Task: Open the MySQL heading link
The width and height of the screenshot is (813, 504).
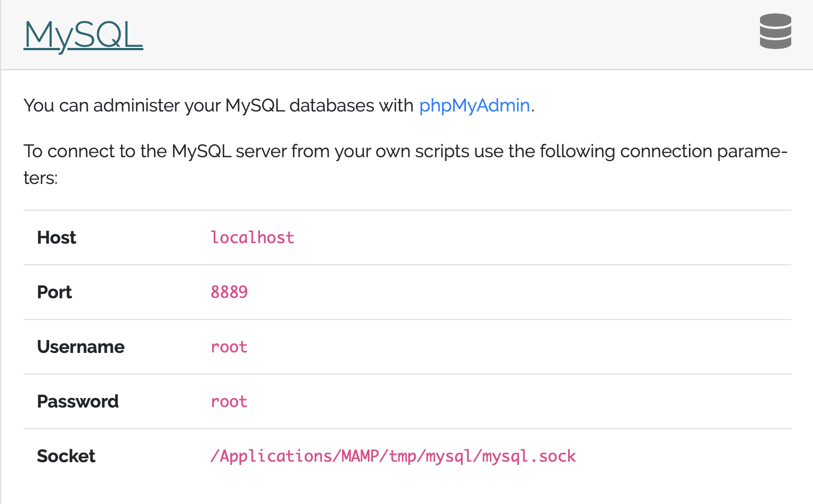Action: [x=83, y=36]
